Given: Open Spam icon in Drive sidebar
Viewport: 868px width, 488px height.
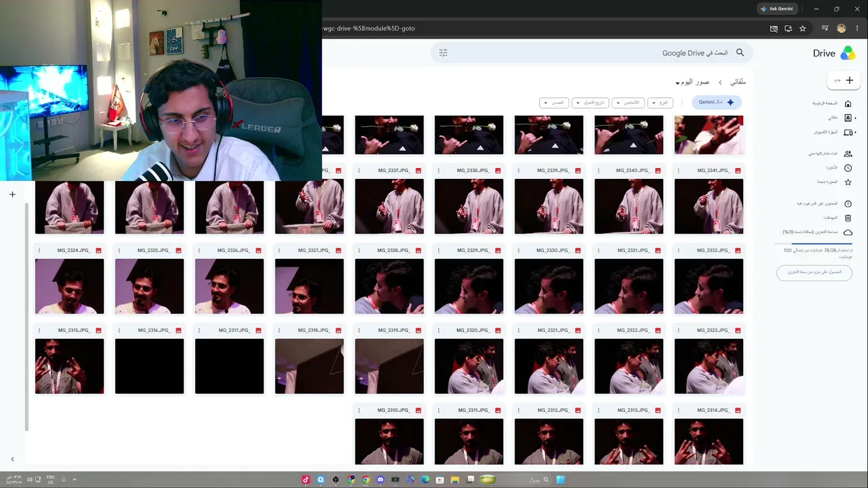Looking at the screenshot, I should click(848, 204).
